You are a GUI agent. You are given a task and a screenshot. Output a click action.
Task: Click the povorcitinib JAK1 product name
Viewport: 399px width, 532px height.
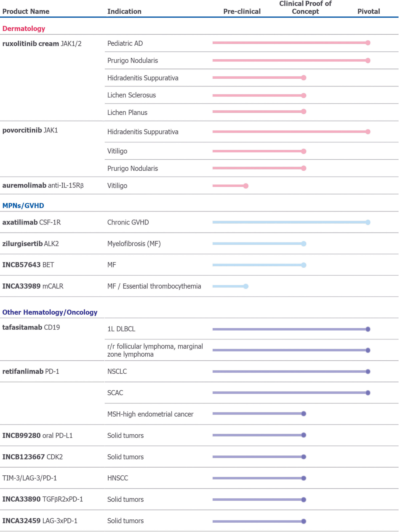click(x=30, y=130)
